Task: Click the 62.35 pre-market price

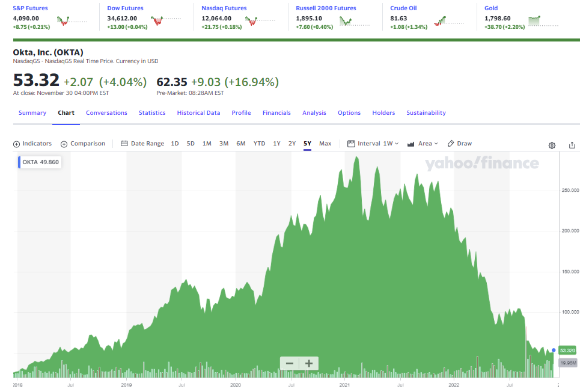Action: 172,82
